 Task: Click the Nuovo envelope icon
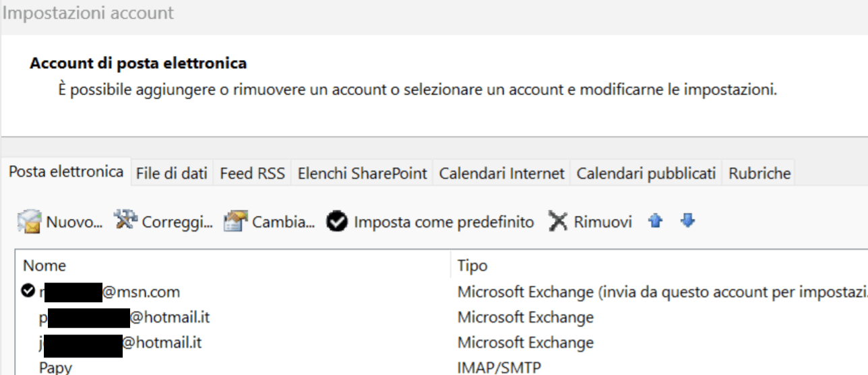[30, 221]
